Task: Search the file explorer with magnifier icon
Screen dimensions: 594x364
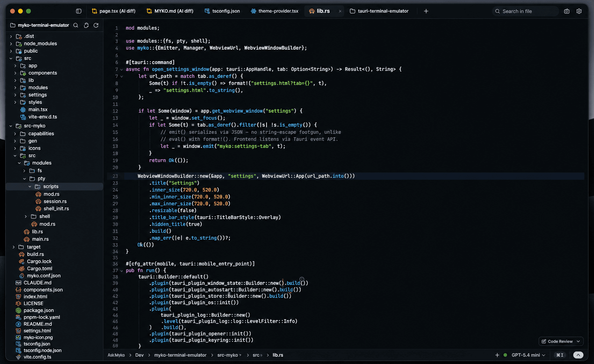Action: click(76, 25)
